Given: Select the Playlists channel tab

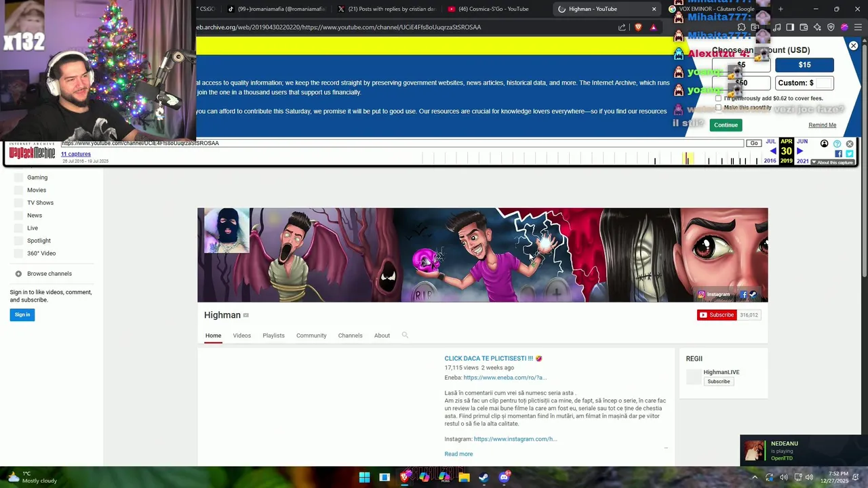Looking at the screenshot, I should pyautogui.click(x=273, y=335).
